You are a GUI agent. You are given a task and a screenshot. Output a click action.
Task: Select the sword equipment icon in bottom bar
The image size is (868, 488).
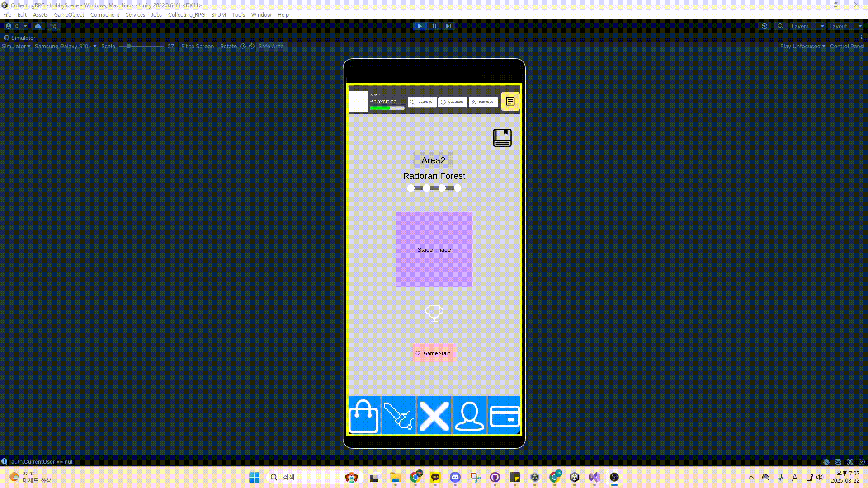coord(398,416)
